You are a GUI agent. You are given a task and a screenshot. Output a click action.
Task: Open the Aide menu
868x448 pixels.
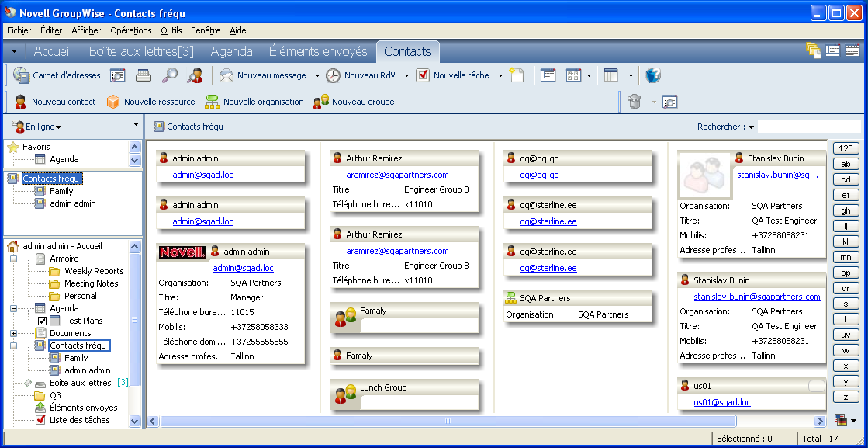tap(238, 30)
